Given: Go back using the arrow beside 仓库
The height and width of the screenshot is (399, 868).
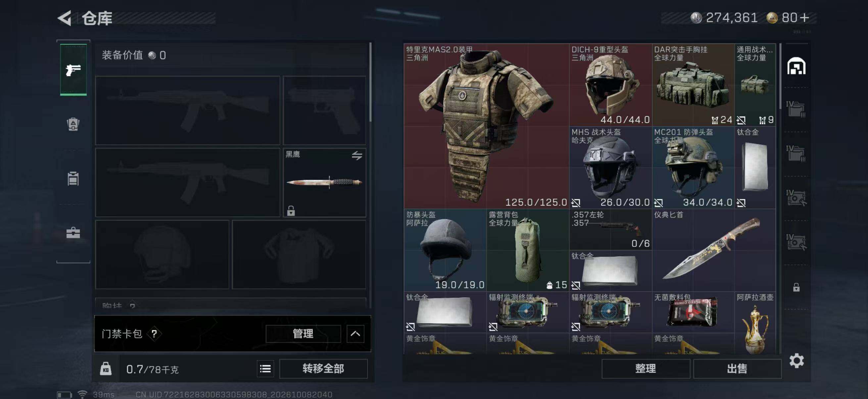Looking at the screenshot, I should pyautogui.click(x=65, y=18).
